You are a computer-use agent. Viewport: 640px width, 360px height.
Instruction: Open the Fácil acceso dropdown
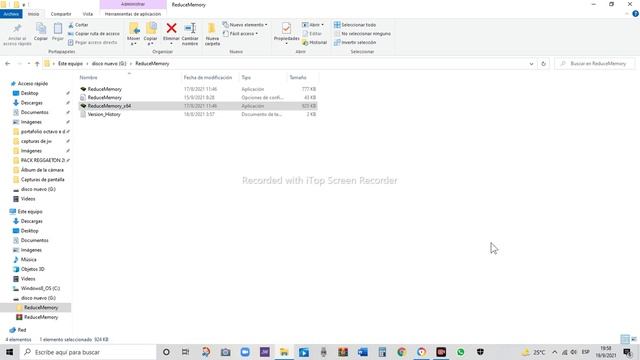[240, 33]
